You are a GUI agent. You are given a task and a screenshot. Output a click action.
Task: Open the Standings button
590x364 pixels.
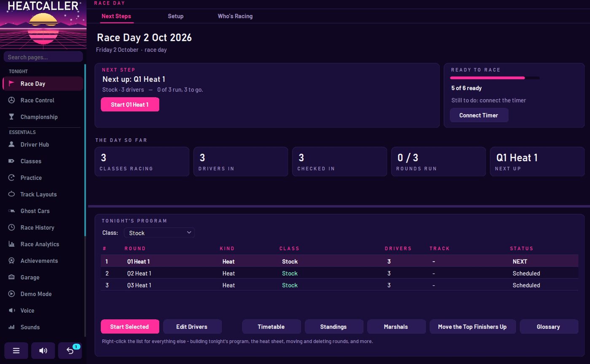tap(334, 327)
